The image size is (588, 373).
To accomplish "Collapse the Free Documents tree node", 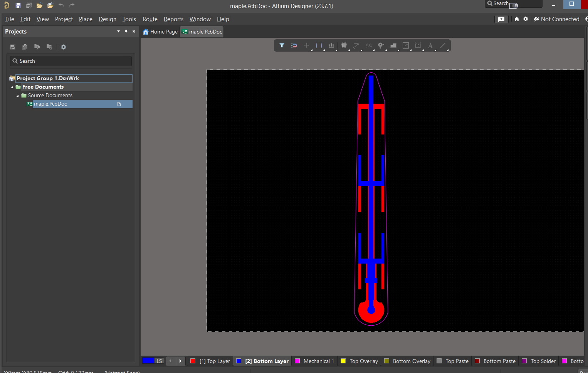I will (12, 87).
